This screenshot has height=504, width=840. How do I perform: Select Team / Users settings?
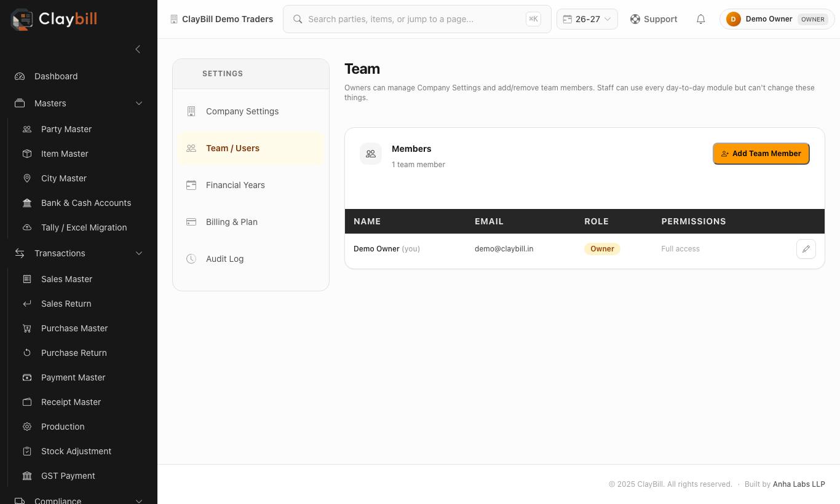[251, 148]
